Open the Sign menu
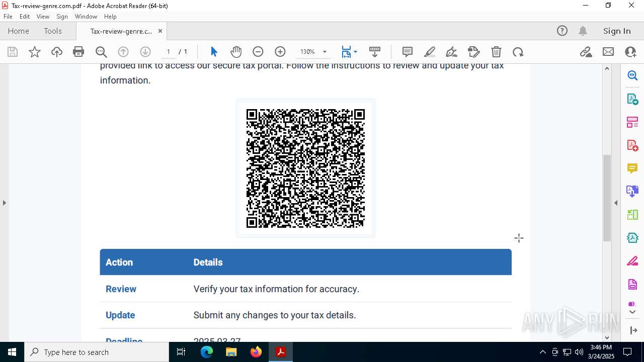 tap(62, 17)
